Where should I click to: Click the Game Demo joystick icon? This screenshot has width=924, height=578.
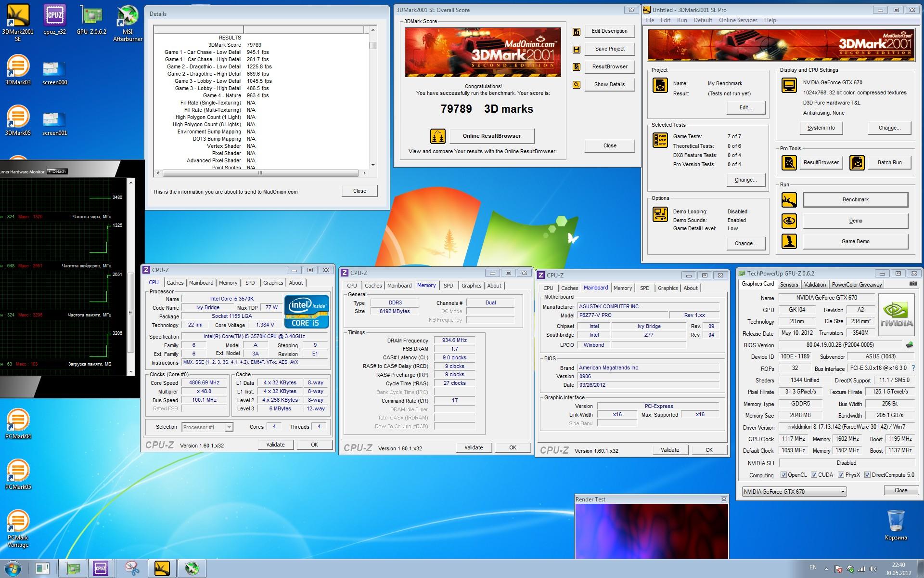coord(789,241)
